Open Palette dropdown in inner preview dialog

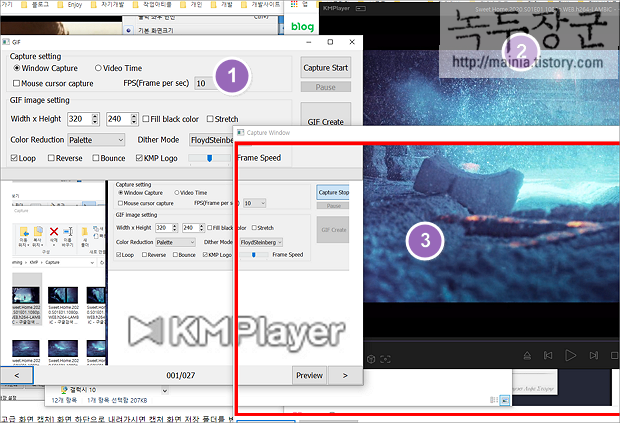(x=176, y=242)
